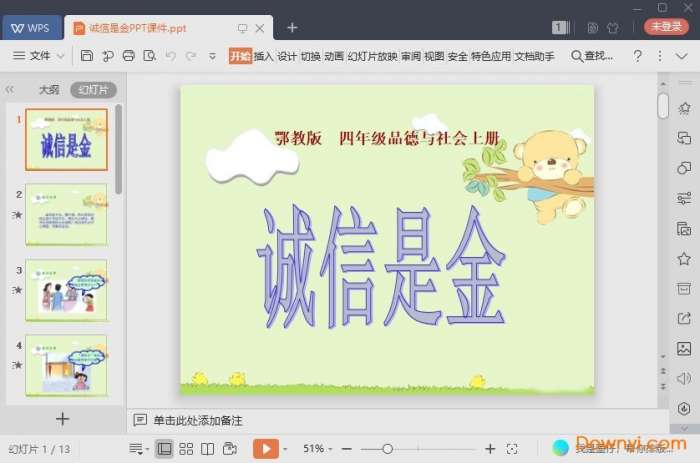Click the skin shirt icon in title bar
This screenshot has width=700, height=463.
pos(613,28)
